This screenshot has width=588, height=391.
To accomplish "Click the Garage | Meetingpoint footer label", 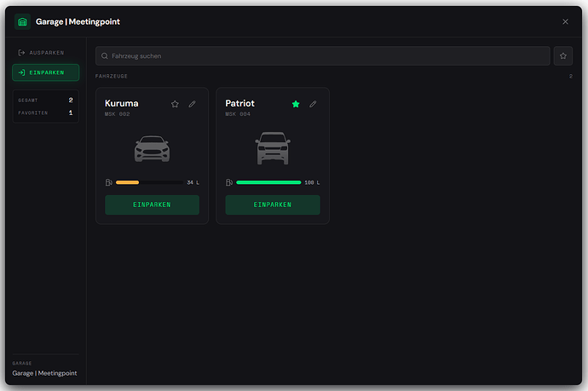I will click(x=44, y=373).
